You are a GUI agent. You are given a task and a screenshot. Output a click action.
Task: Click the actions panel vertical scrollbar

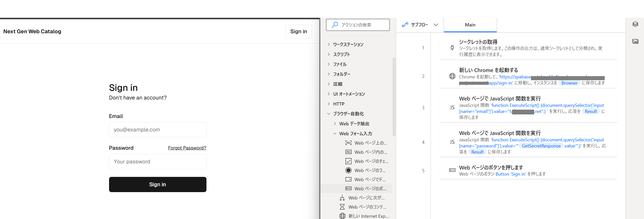pyautogui.click(x=394, y=97)
